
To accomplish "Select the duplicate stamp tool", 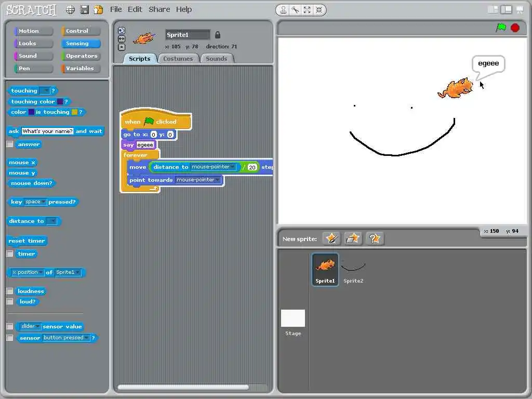I will tap(283, 10).
